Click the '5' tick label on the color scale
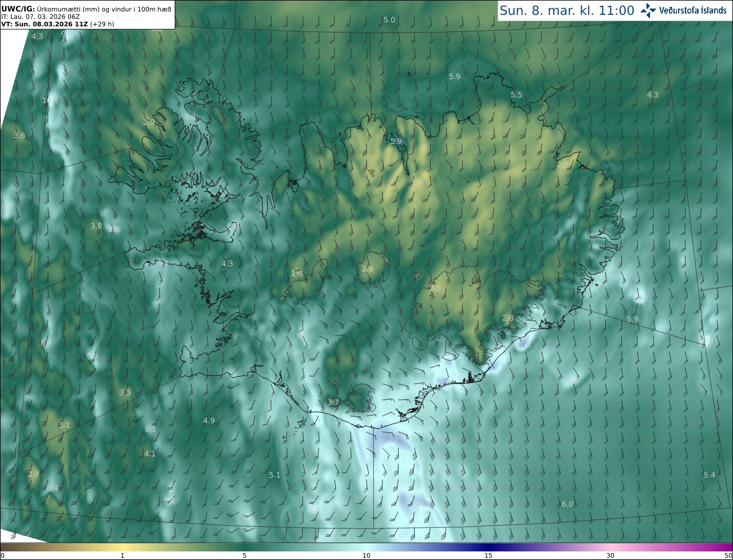The width and height of the screenshot is (733, 560). pos(245,555)
